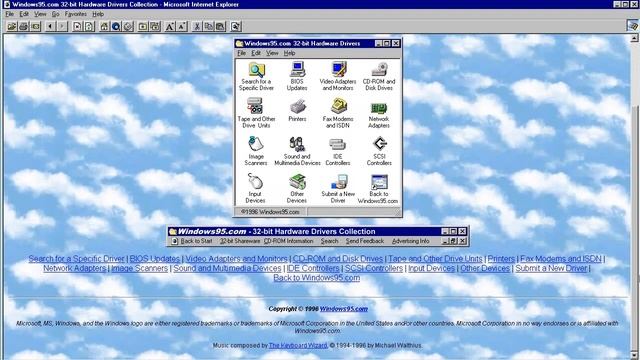Click the Send mail toolbar icon
The height and width of the screenshot is (360, 640).
tap(36, 27)
